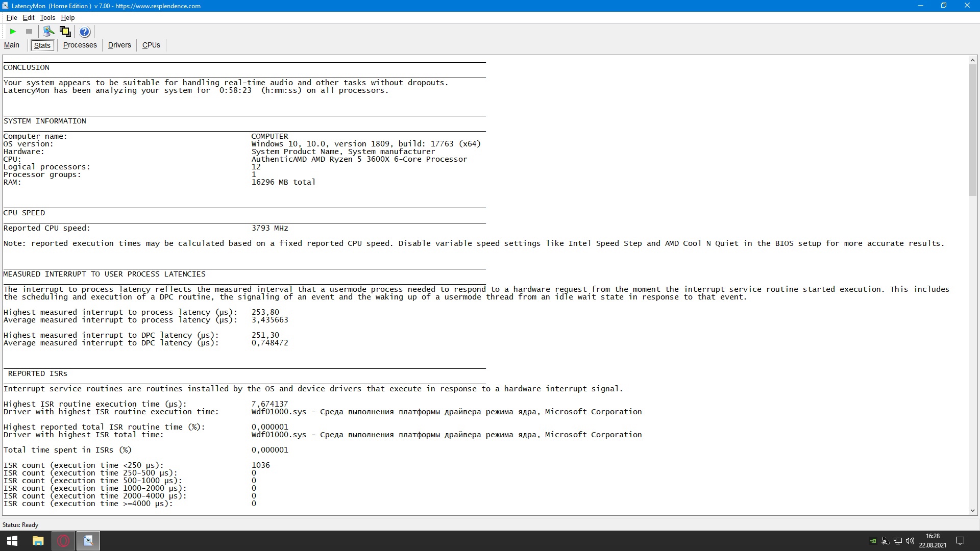Switch to the Processes tab
The height and width of the screenshot is (551, 980).
pos(80,45)
